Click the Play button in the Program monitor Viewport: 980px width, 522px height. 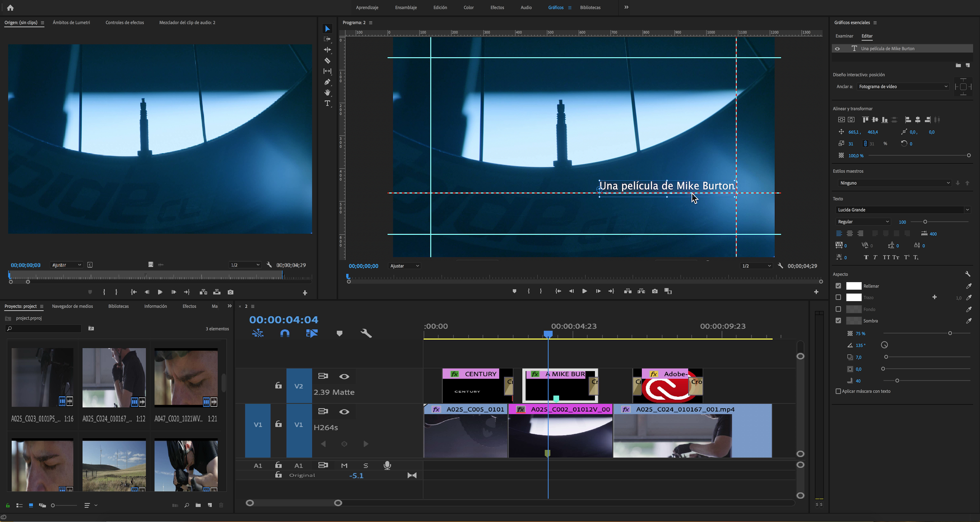click(x=584, y=291)
